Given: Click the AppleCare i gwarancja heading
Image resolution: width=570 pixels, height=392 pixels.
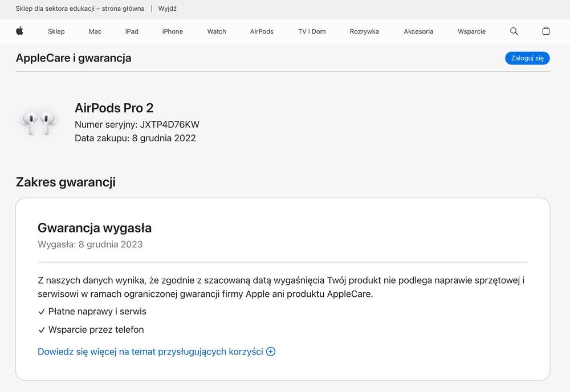Looking at the screenshot, I should (x=74, y=58).
